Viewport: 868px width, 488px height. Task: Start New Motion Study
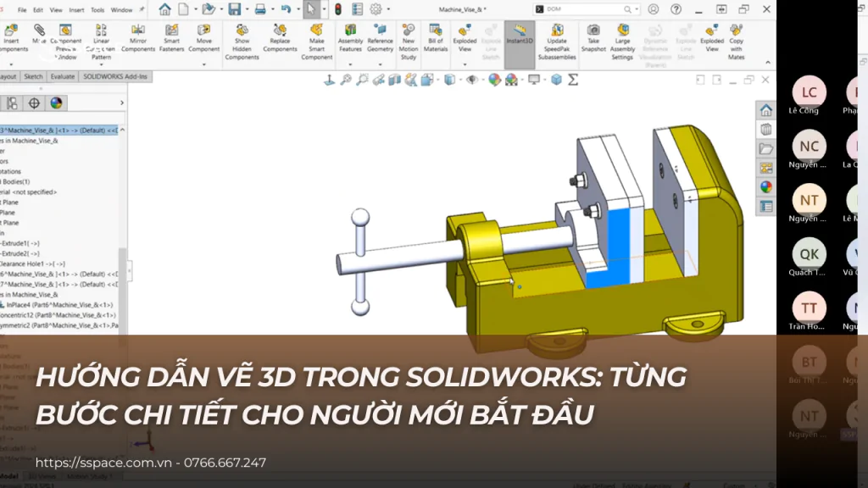408,42
